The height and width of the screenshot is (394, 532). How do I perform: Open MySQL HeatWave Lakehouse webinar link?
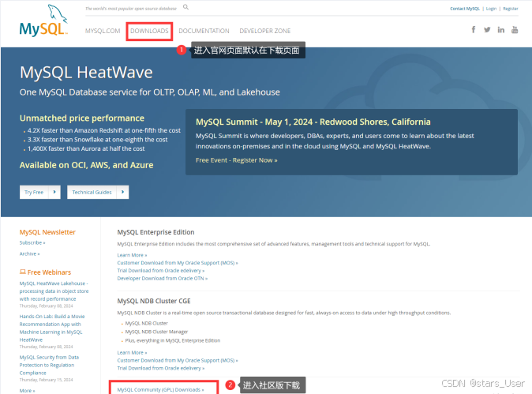point(54,291)
